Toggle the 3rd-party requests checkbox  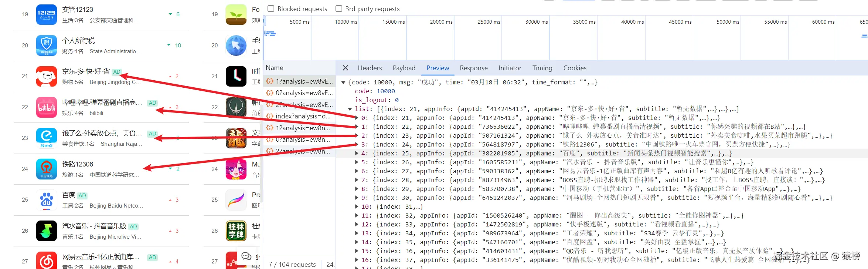(x=339, y=9)
